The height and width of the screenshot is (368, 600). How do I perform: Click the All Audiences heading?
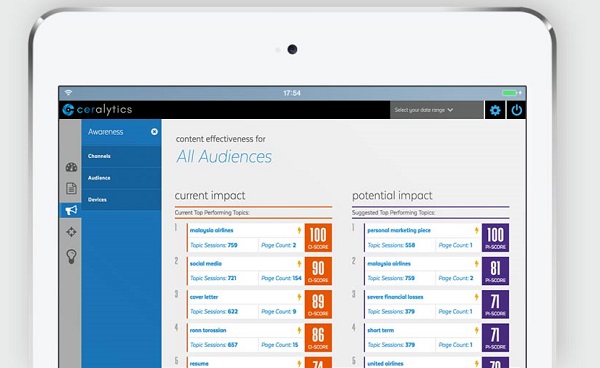click(224, 156)
